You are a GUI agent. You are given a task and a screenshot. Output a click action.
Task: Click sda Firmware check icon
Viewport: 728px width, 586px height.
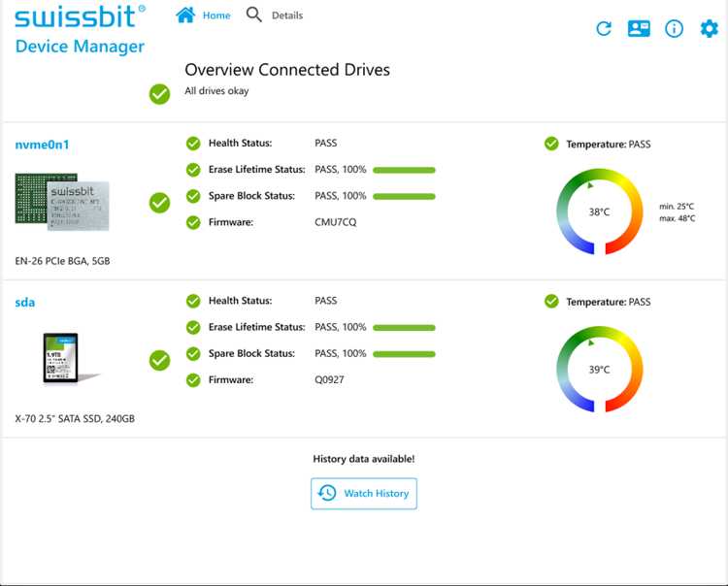tap(193, 380)
